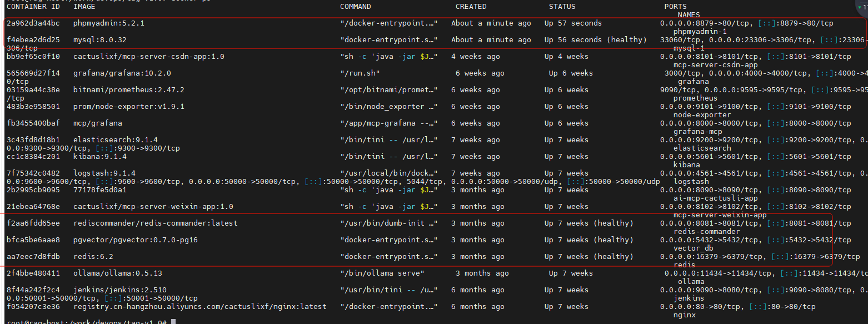Screen dimensions: 868x324
Task: Click the registry.cn-hangzhou.aliyuncs.com nginx image link
Action: point(199,307)
